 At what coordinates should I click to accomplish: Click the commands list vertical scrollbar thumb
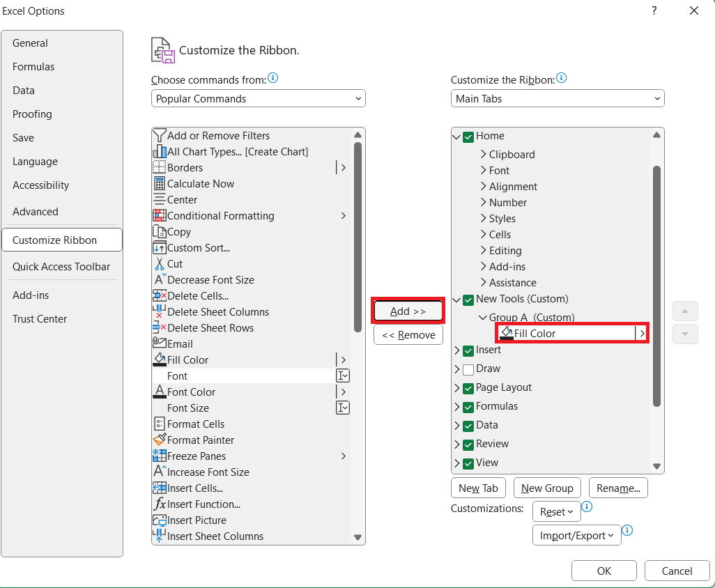[358, 237]
